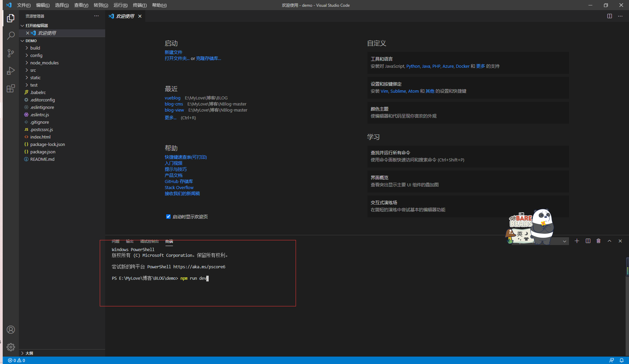Switch to the 调试控制台 panel tab

pyautogui.click(x=149, y=241)
